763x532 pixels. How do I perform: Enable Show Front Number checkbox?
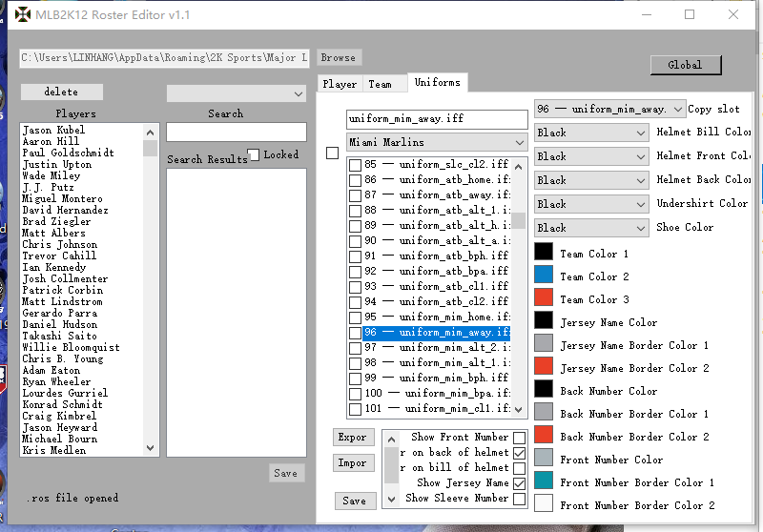519,438
